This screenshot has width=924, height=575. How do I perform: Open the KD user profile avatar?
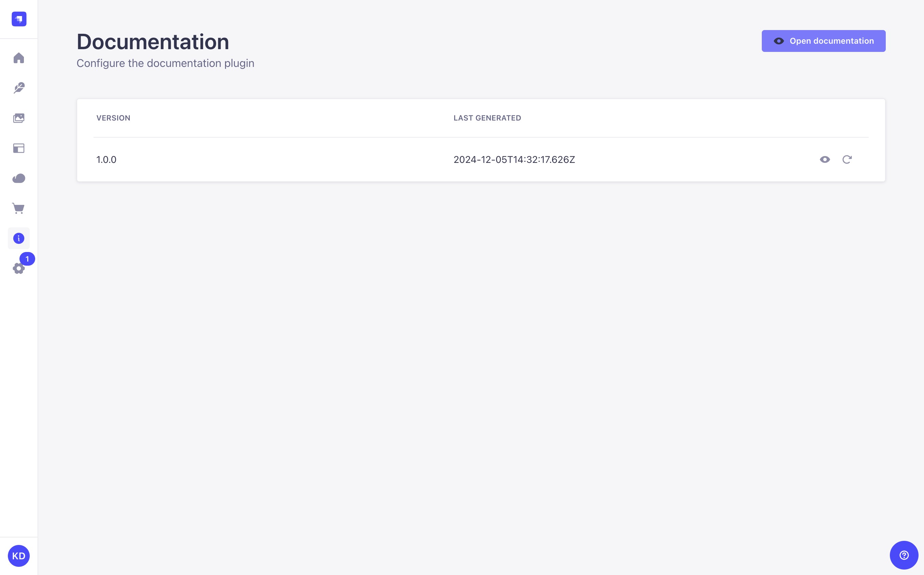click(19, 556)
